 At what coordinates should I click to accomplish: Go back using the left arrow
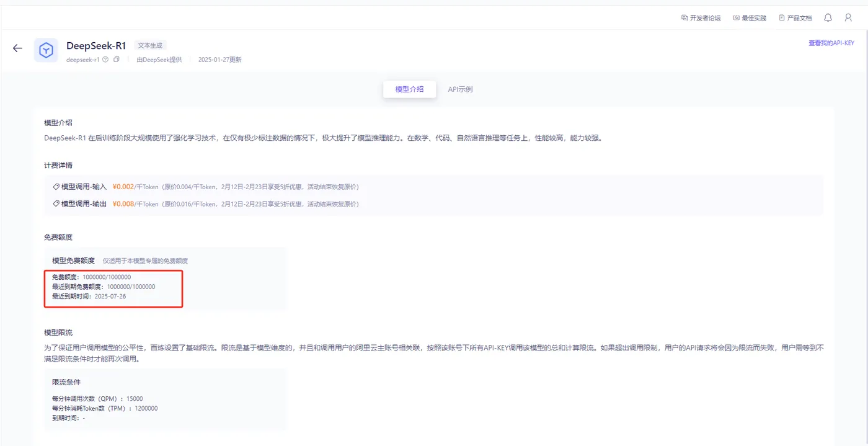tap(17, 48)
